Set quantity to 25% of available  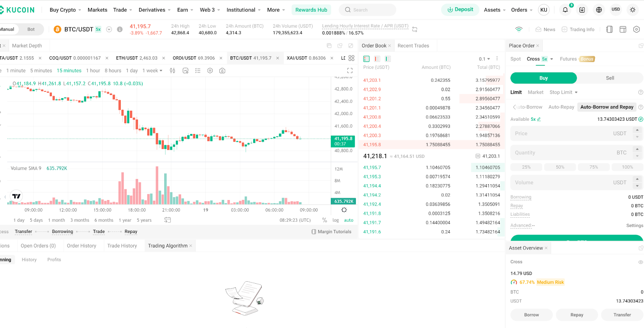tap(526, 167)
